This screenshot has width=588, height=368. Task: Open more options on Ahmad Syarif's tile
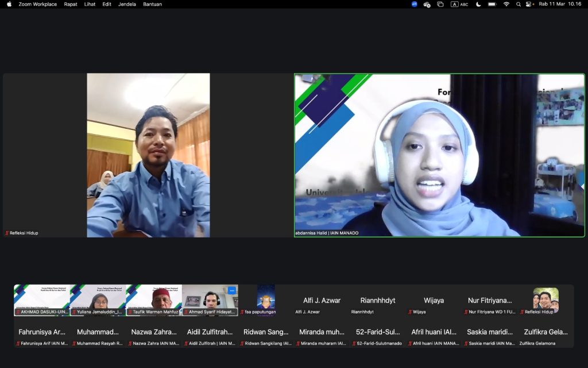click(x=231, y=290)
